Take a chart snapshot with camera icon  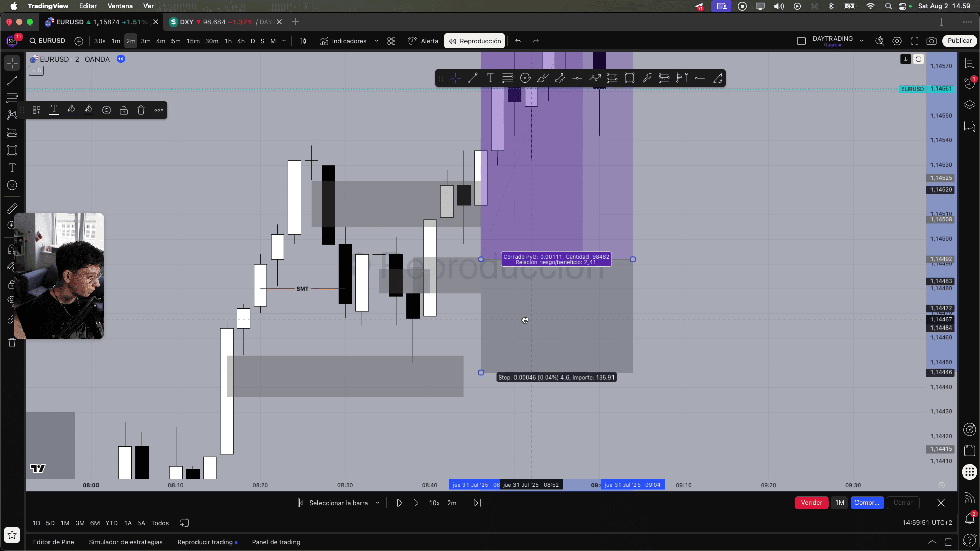(x=932, y=41)
